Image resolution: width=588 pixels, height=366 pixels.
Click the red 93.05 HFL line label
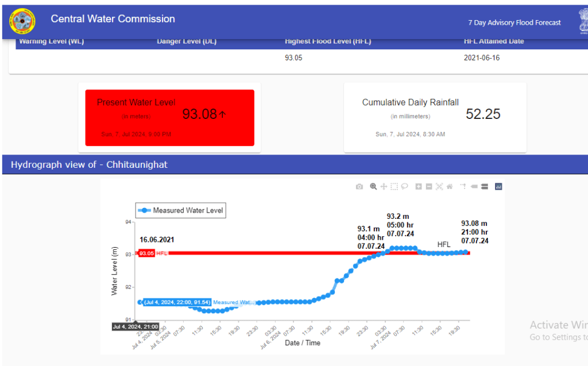147,253
